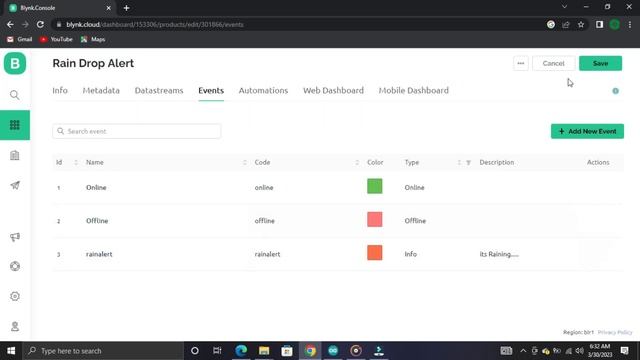Open the more options ellipsis button
This screenshot has height=360, width=640.
521,63
